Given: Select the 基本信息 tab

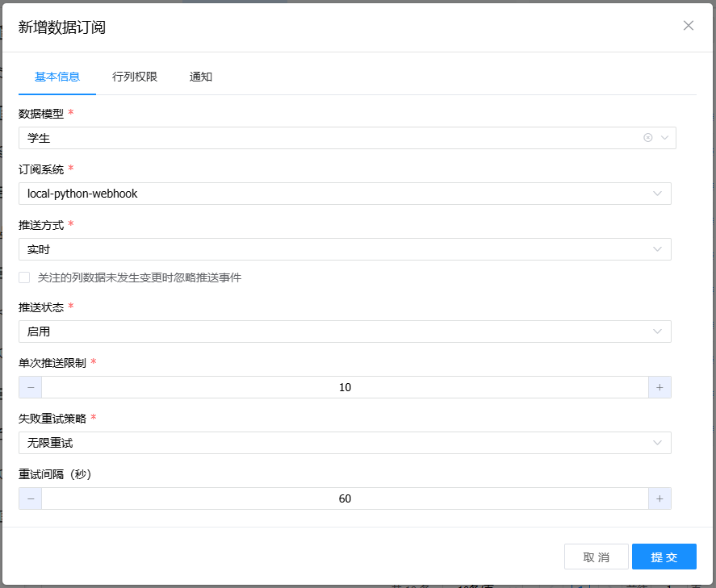Looking at the screenshot, I should pyautogui.click(x=57, y=77).
